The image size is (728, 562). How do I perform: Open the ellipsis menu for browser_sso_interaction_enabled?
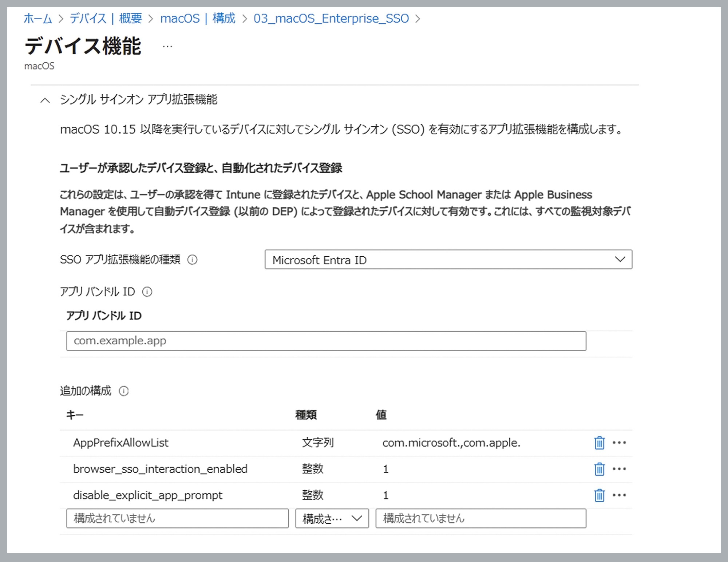[x=620, y=469]
